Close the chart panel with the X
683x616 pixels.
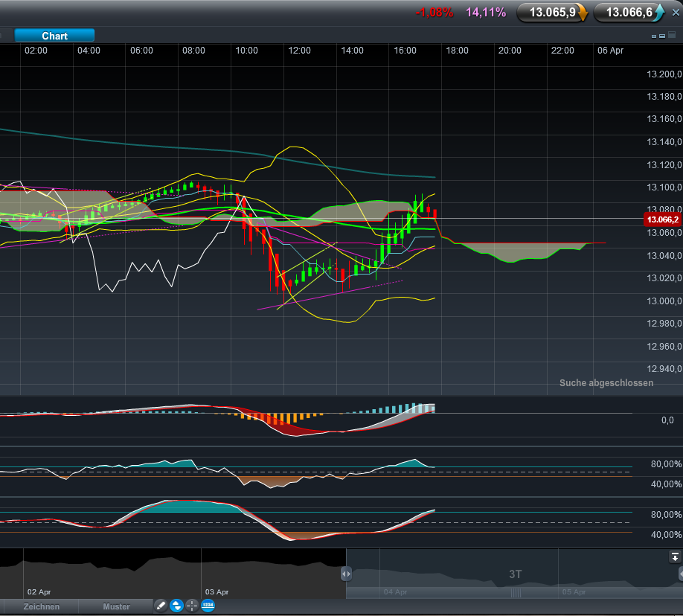pyautogui.click(x=676, y=13)
